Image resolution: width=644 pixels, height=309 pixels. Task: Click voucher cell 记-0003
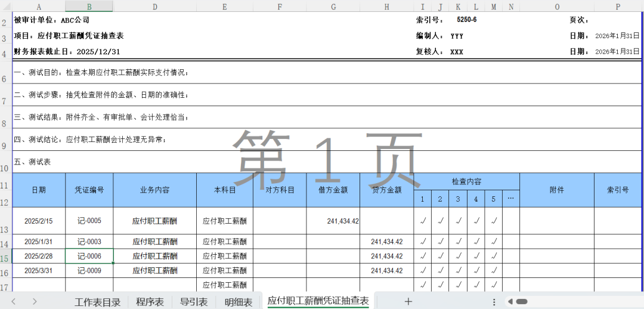[x=89, y=242]
